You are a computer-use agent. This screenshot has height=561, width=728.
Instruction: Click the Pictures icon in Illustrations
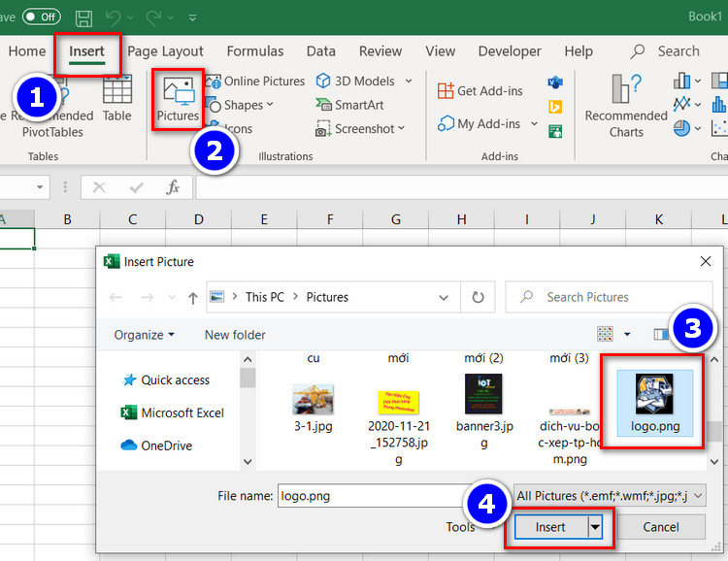[x=179, y=91]
